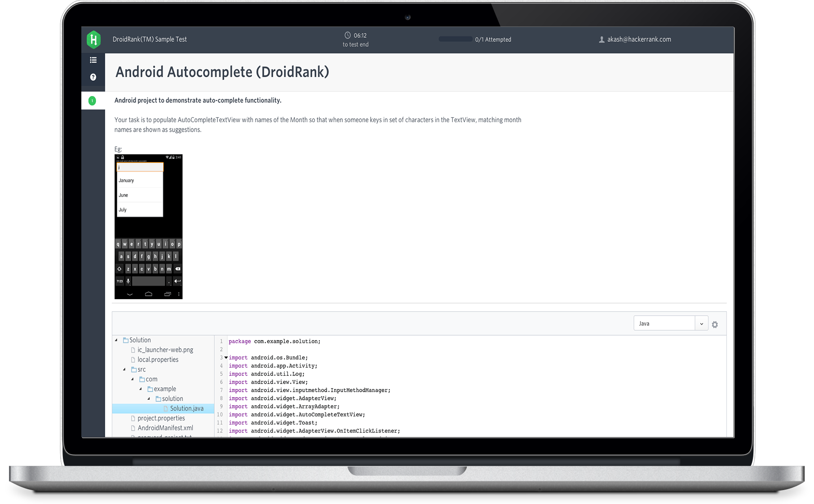The height and width of the screenshot is (504, 814).
Task: Click the 0/1 Attempted label
Action: [493, 40]
